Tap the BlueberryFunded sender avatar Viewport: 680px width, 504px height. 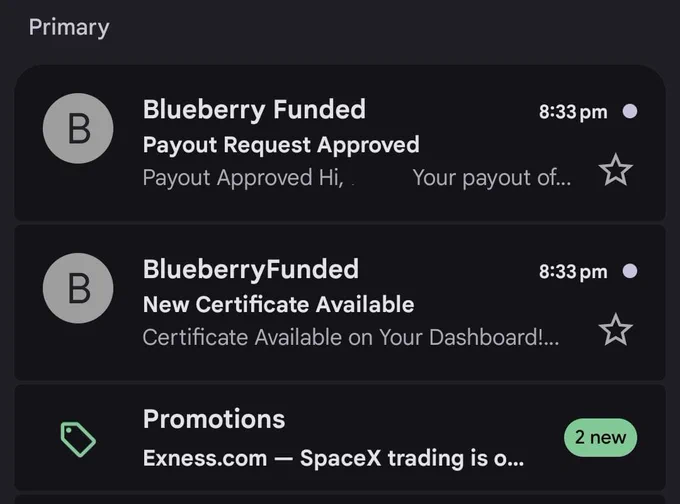coord(78,288)
